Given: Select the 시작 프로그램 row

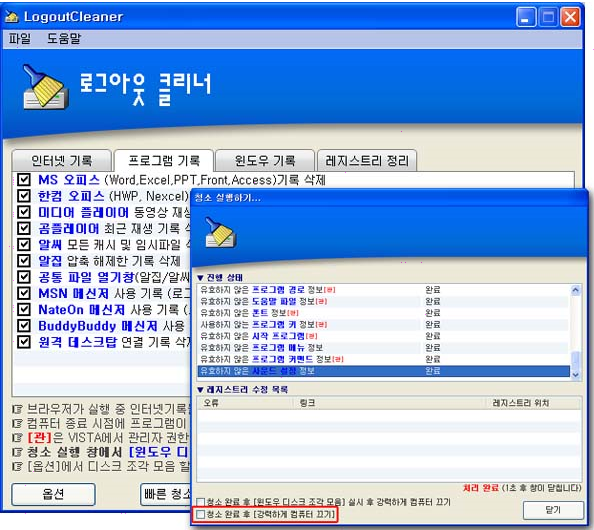Looking at the screenshot, I should click(384, 336).
